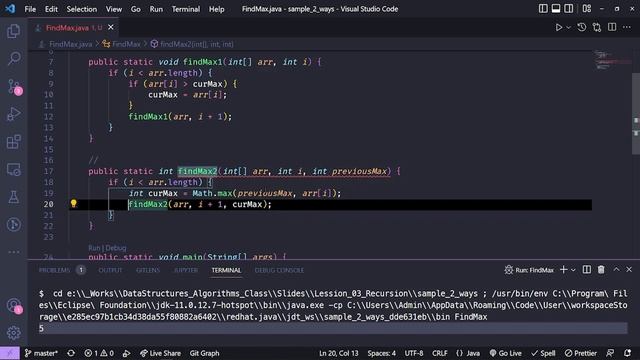Toggle bottom panel layout

[556, 9]
